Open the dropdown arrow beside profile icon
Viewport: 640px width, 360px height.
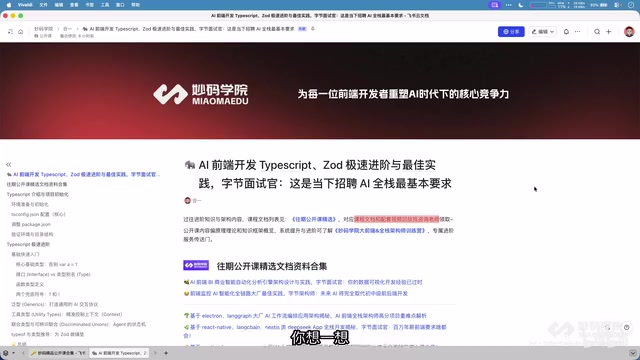pyautogui.click(x=13, y=353)
